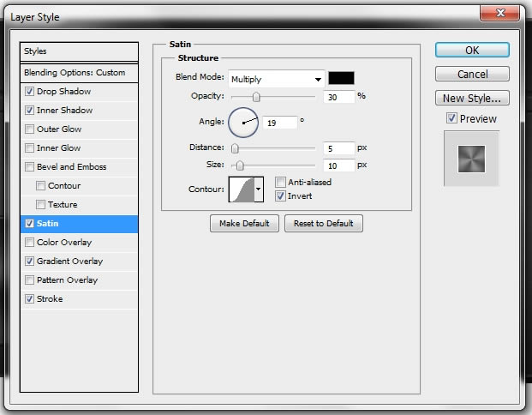Click the Reset to Default button
Screen dimensions: 532x415
point(324,224)
